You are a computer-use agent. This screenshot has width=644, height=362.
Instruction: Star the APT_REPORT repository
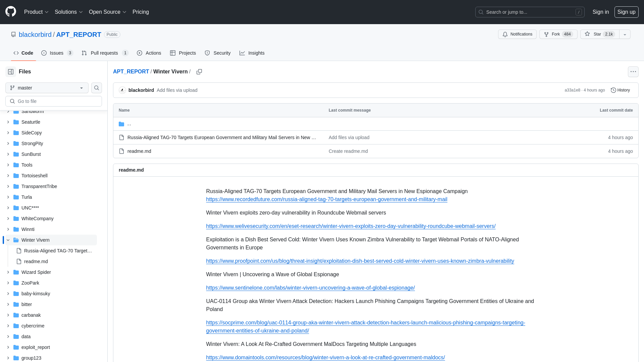pos(600,34)
